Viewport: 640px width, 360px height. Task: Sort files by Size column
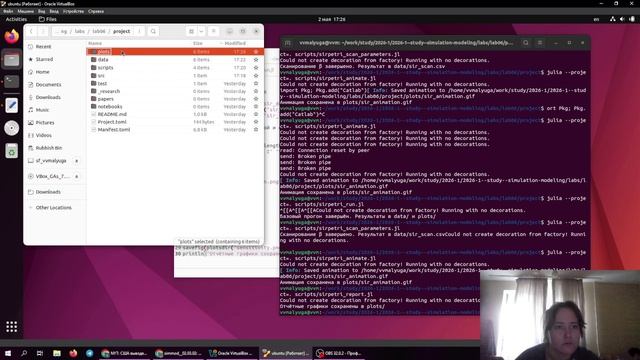point(198,43)
